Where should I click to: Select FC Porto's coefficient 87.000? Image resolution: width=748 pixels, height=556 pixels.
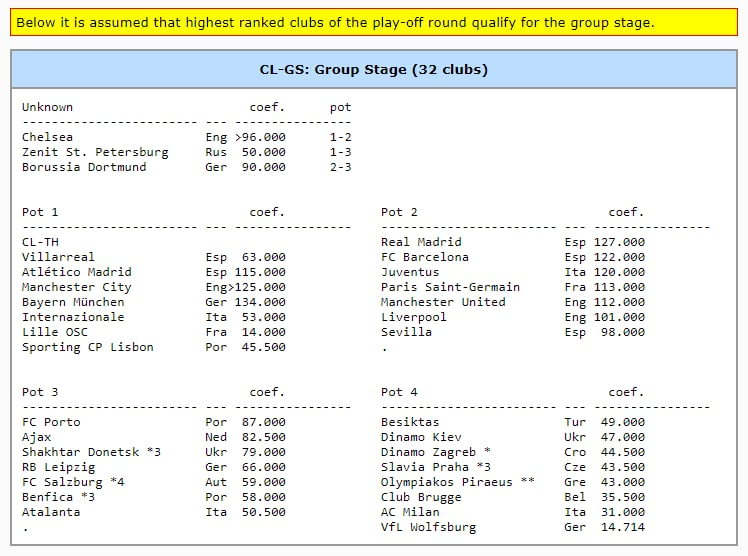click(264, 422)
